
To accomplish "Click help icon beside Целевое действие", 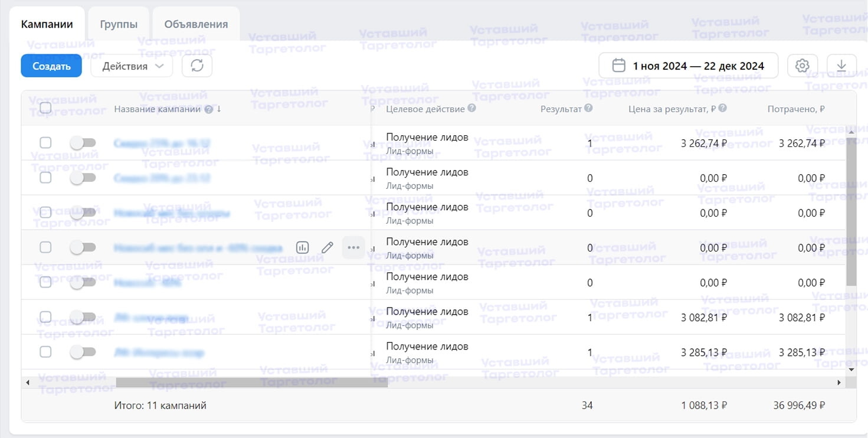I will pos(471,109).
